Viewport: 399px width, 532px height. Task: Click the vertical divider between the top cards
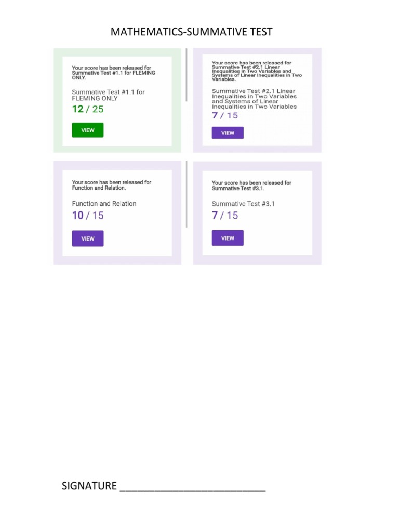(187, 74)
